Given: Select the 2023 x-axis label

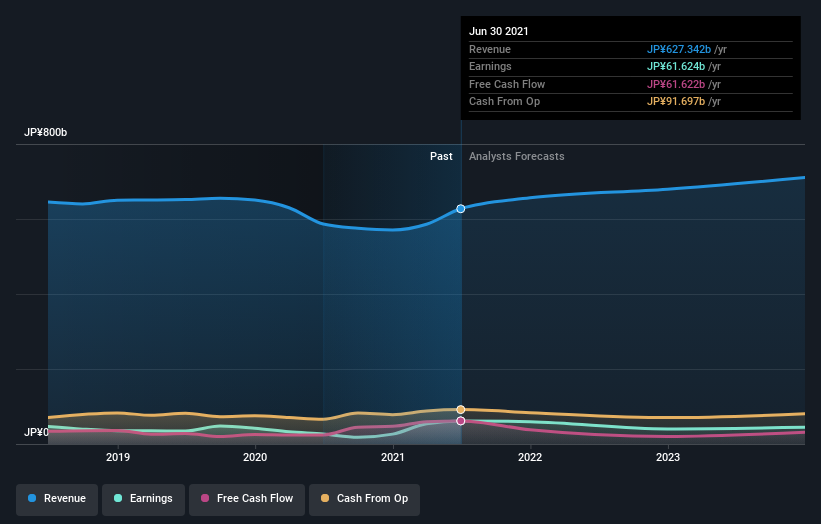Looking at the screenshot, I should [x=668, y=458].
